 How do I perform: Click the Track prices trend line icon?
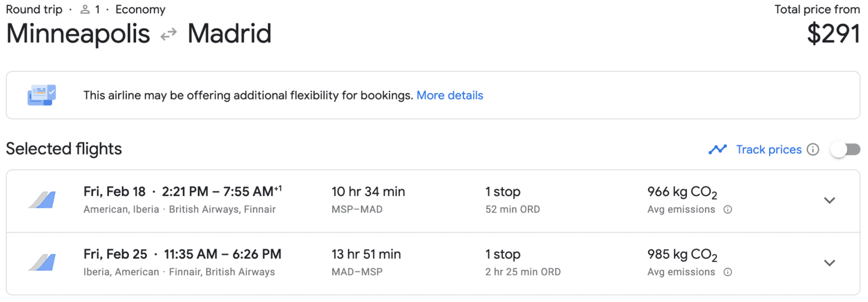(x=718, y=149)
